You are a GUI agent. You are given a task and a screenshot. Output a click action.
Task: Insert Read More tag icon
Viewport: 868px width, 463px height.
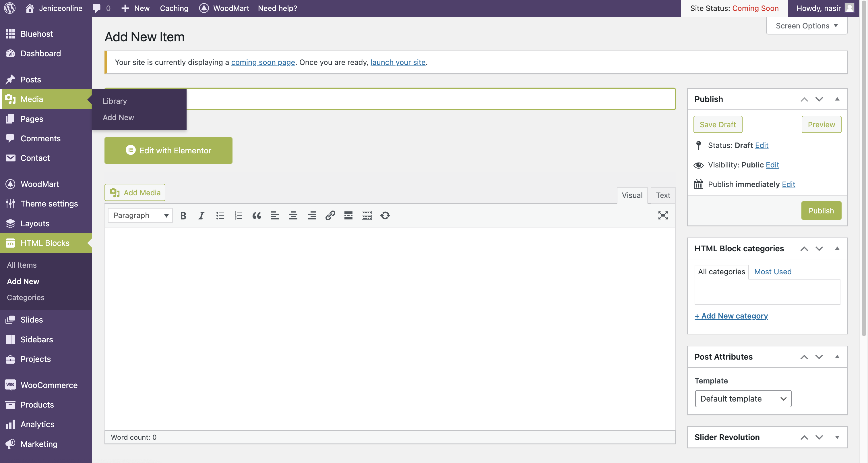point(348,215)
